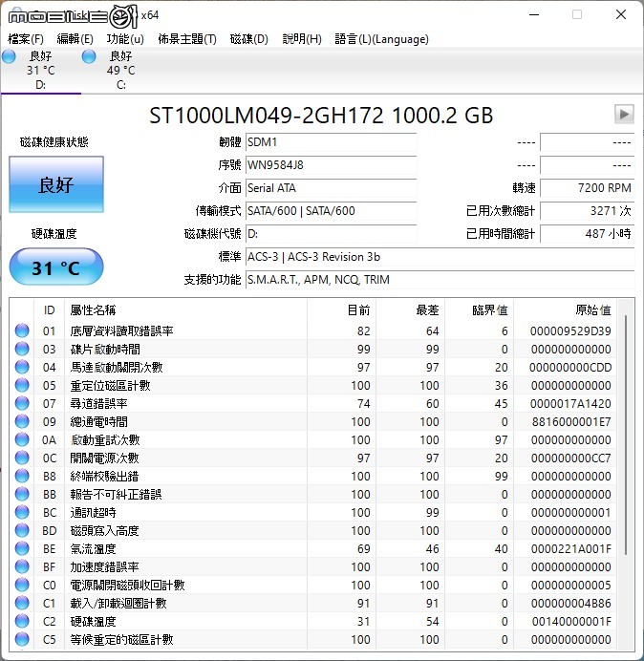Click the power on hours value 487 小時

point(587,233)
